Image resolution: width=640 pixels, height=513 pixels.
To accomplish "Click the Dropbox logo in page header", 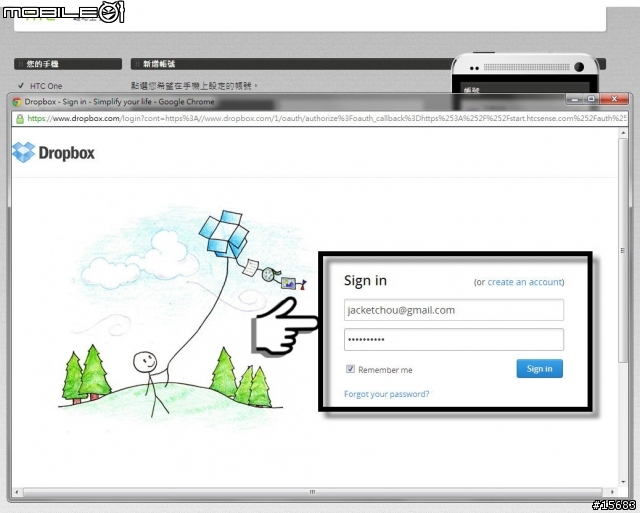I will click(x=53, y=153).
